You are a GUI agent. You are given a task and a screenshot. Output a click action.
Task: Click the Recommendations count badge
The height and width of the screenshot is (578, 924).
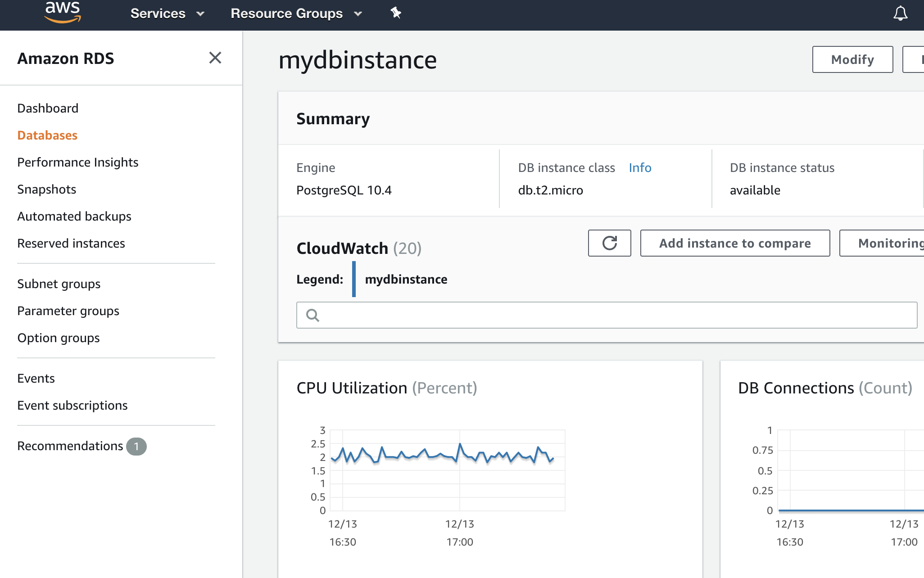136,447
